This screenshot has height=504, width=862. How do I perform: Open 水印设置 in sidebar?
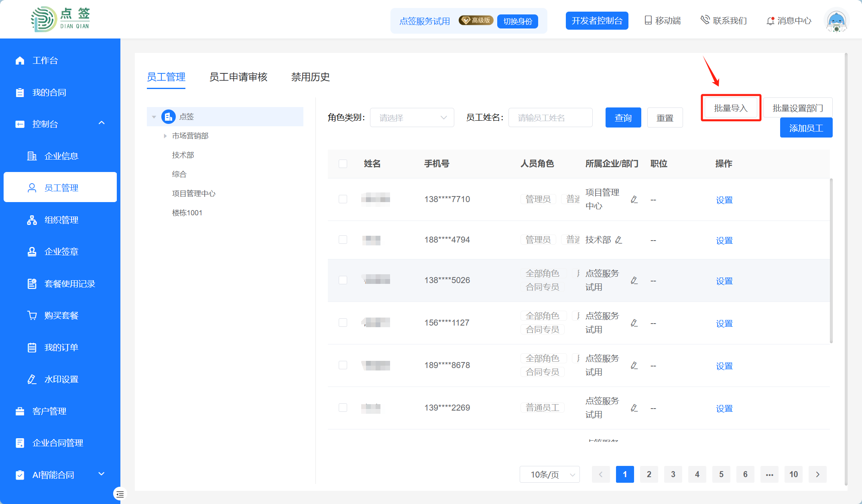click(x=61, y=379)
